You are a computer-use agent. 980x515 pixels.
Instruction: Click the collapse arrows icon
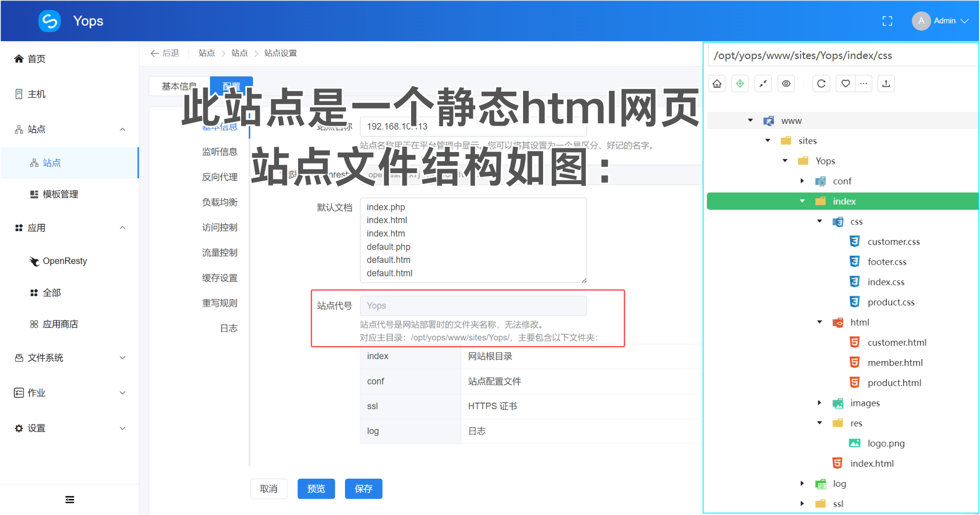(763, 84)
